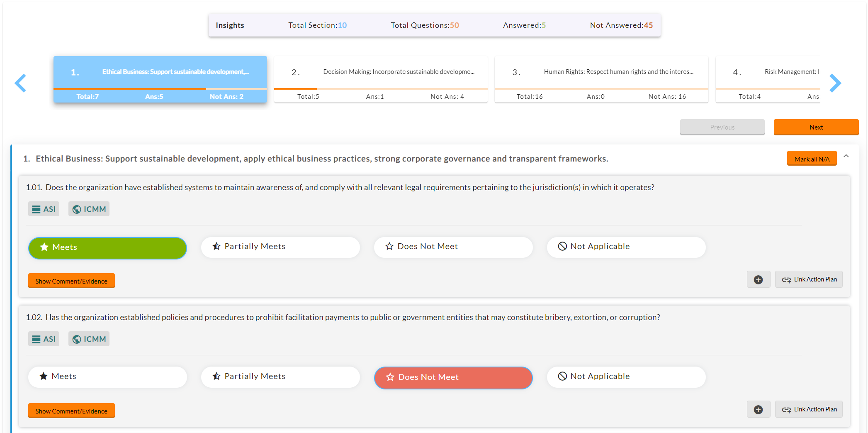Click progress bar of Human Rights section
Screen dimensions: 868x433
[601, 88]
